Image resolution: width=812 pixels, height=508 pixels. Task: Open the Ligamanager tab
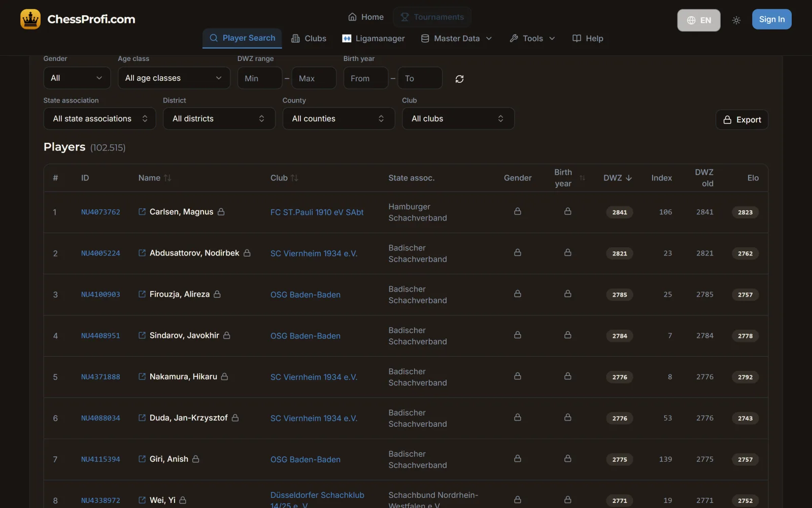[374, 39]
